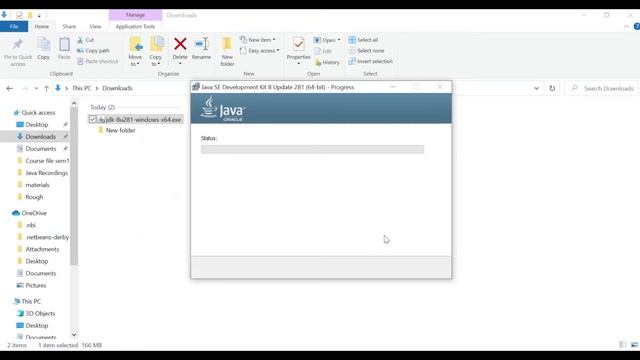The height and width of the screenshot is (360, 640).
Task: Click This PC in address breadcrumb
Action: click(82, 88)
